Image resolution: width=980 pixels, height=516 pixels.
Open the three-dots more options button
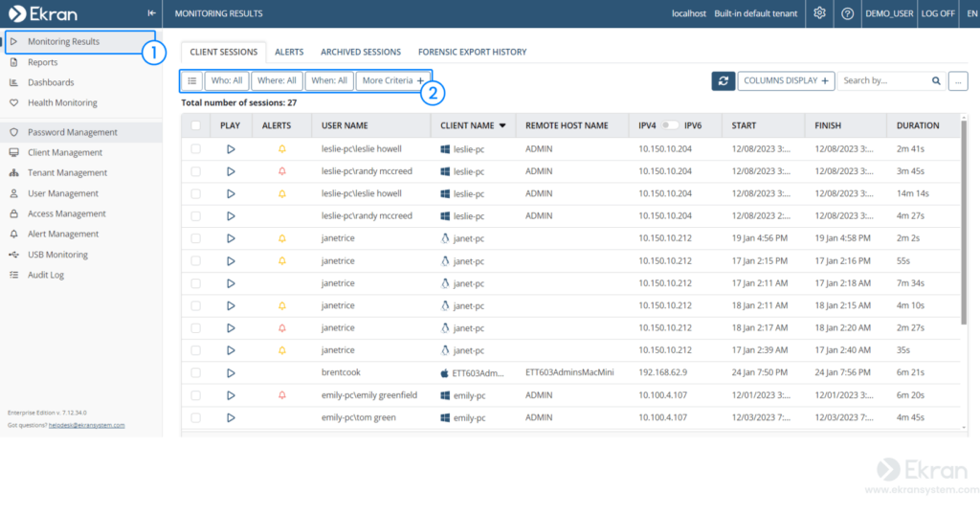point(958,81)
